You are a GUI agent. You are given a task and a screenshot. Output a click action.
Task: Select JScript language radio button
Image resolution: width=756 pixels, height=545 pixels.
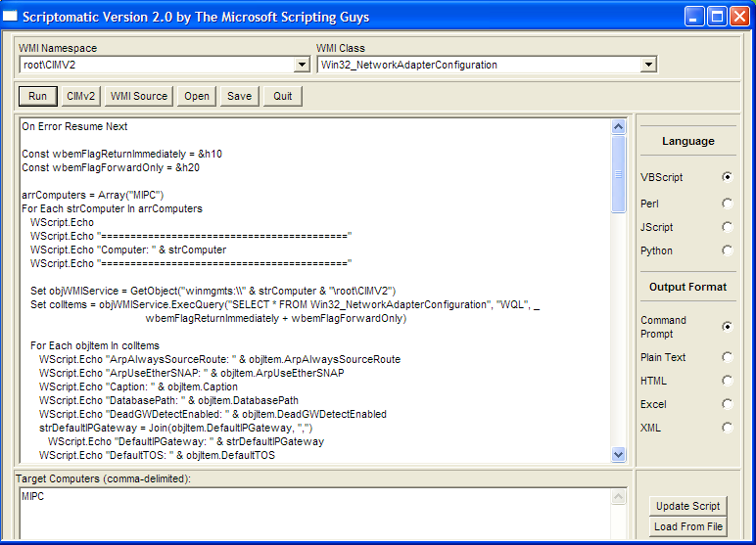[x=727, y=227]
